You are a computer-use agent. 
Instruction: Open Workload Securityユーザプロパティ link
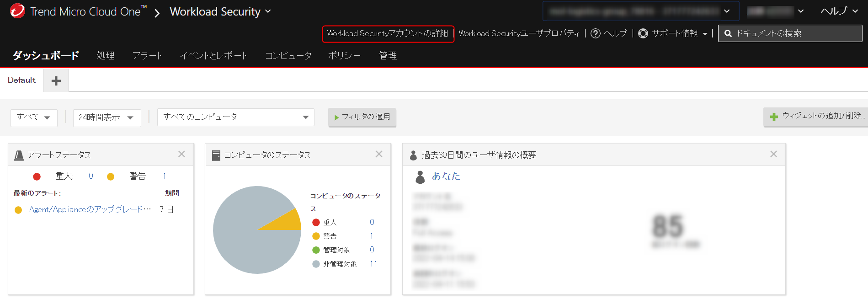pyautogui.click(x=519, y=33)
